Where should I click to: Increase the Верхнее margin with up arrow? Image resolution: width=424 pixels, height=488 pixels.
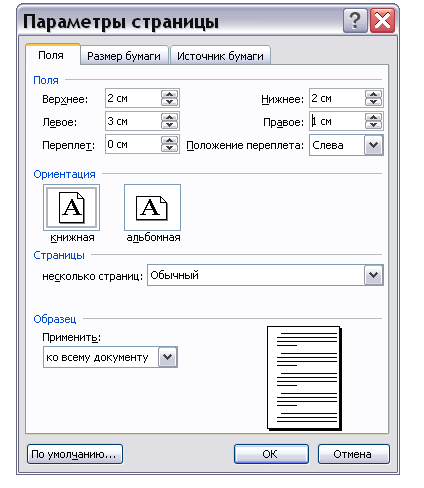click(x=170, y=94)
